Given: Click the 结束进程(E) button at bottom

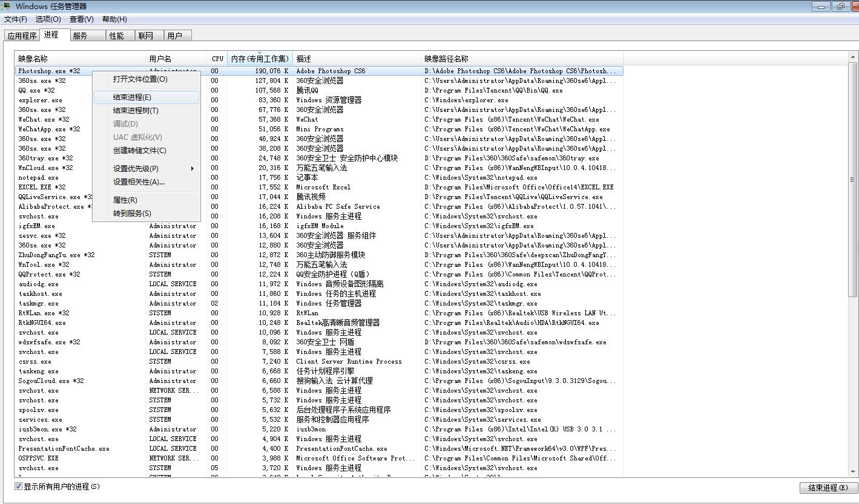Looking at the screenshot, I should [x=828, y=488].
